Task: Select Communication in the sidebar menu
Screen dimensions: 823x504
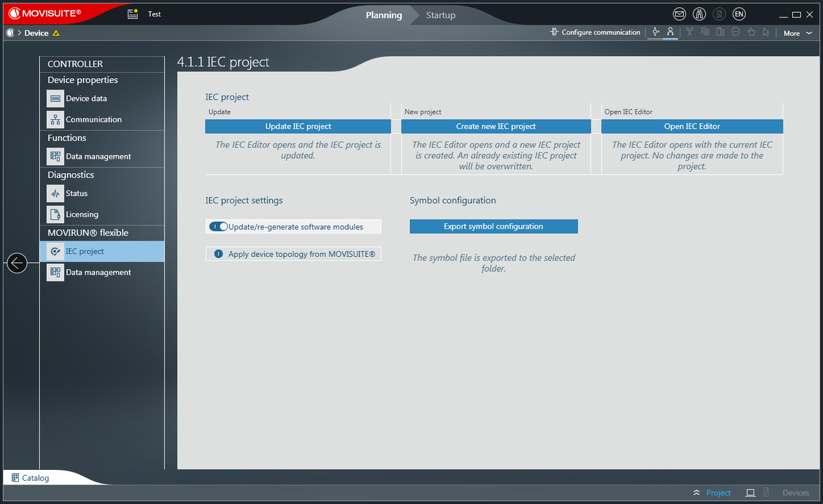Action: pos(94,120)
